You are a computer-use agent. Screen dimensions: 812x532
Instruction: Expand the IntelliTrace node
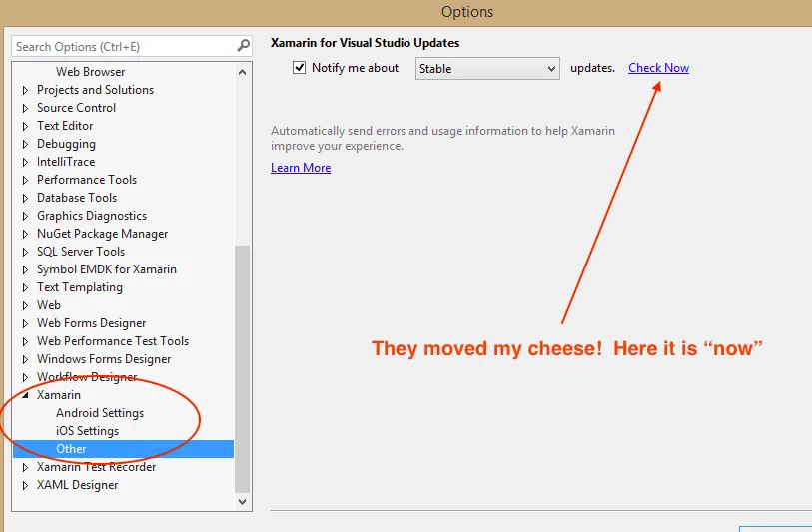[x=25, y=162]
